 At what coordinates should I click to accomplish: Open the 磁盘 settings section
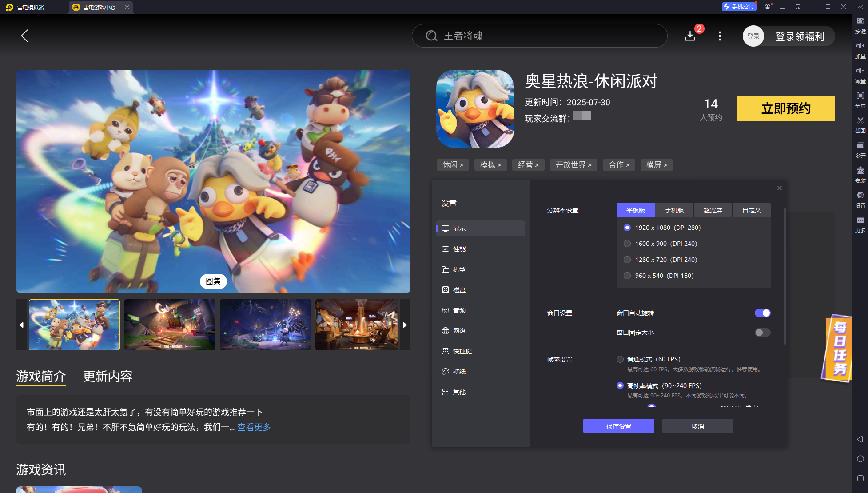(x=481, y=290)
